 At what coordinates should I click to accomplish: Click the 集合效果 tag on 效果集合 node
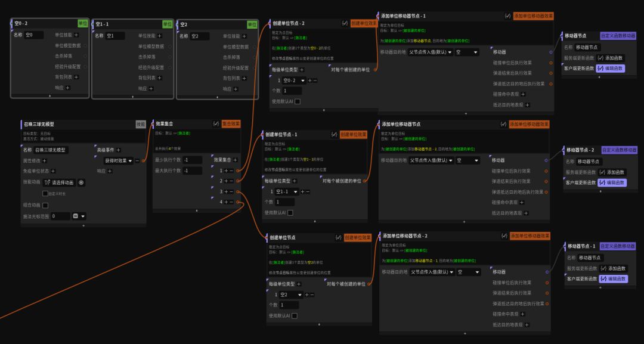pyautogui.click(x=231, y=123)
